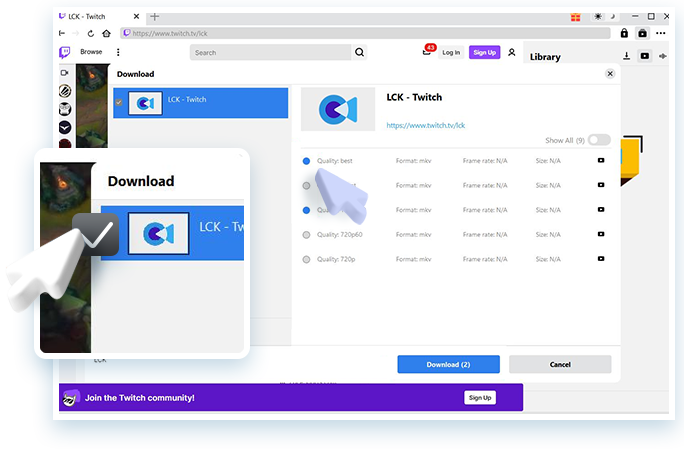This screenshot has height=449, width=684.
Task: Click the bag icon beside the padlock
Action: (x=643, y=33)
